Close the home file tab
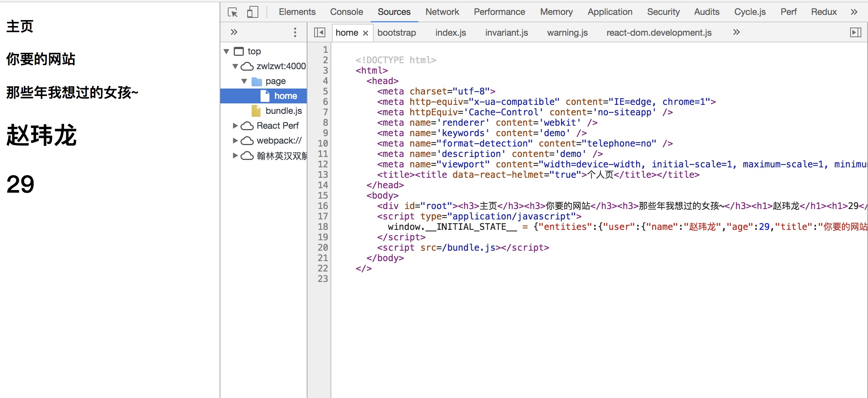The width and height of the screenshot is (868, 398). pyautogui.click(x=366, y=33)
